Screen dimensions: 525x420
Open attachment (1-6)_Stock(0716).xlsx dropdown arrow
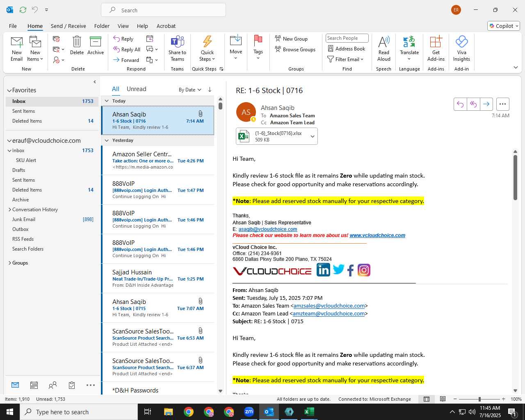313,137
